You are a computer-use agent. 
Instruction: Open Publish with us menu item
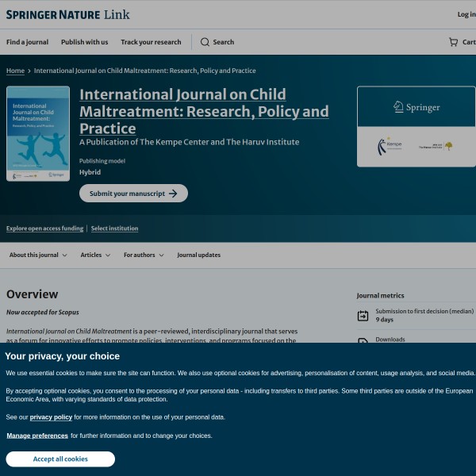tap(84, 42)
